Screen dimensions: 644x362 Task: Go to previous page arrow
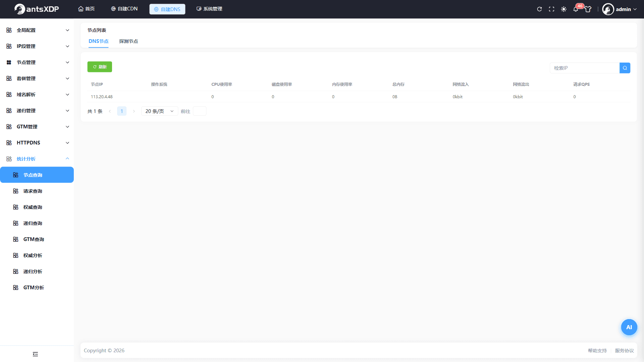(x=110, y=111)
